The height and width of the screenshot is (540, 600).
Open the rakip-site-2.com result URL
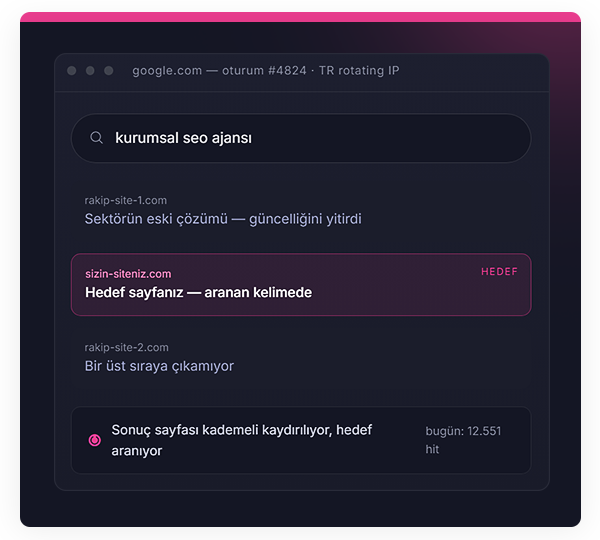[x=126, y=347]
